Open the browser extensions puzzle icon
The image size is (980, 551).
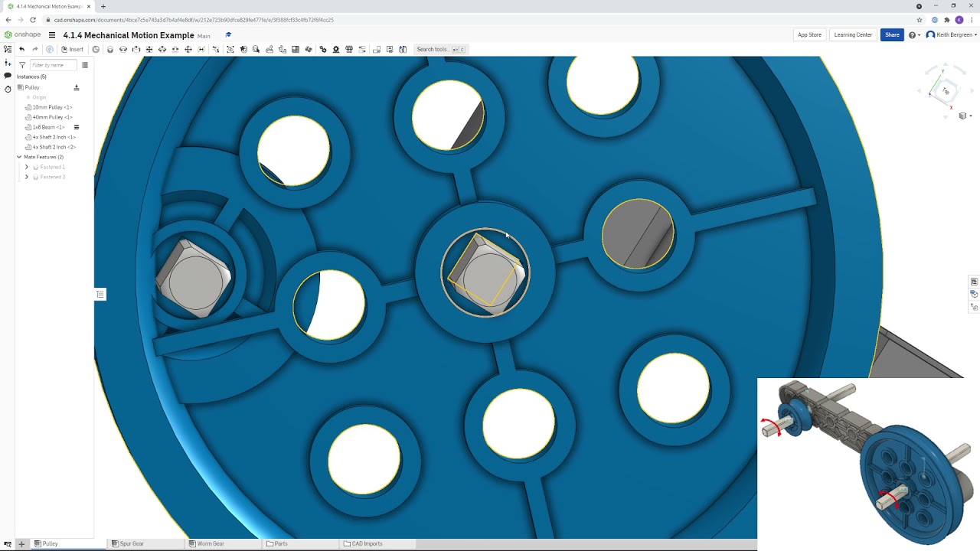[x=947, y=20]
